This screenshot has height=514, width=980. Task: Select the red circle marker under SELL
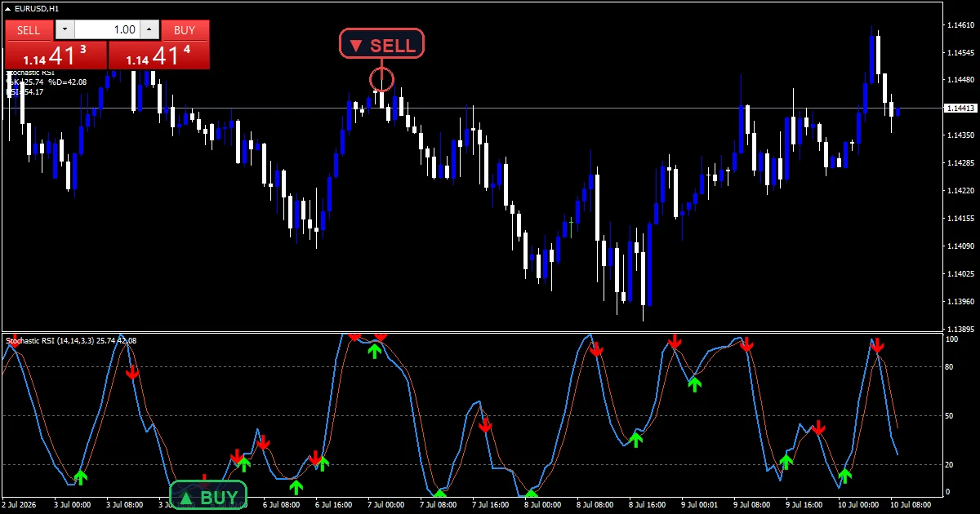pos(382,79)
